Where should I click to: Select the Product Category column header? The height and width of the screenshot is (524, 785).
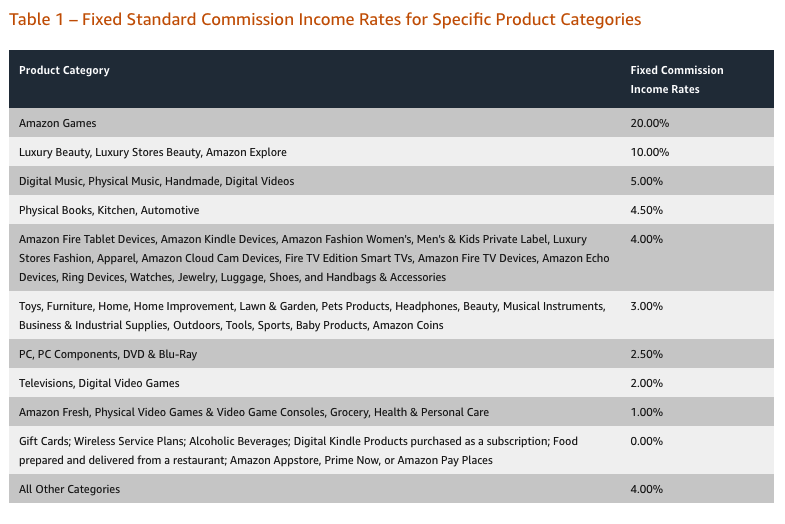click(x=64, y=70)
